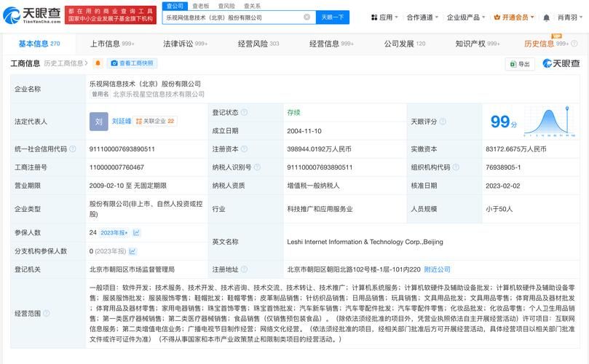This screenshot has width=589, height=364.
Task: Open the user menu 肖青羽
Action: 570,17
